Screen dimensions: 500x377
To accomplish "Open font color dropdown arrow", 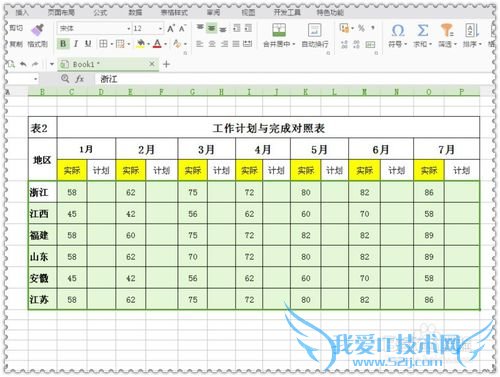I will pyautogui.click(x=166, y=44).
